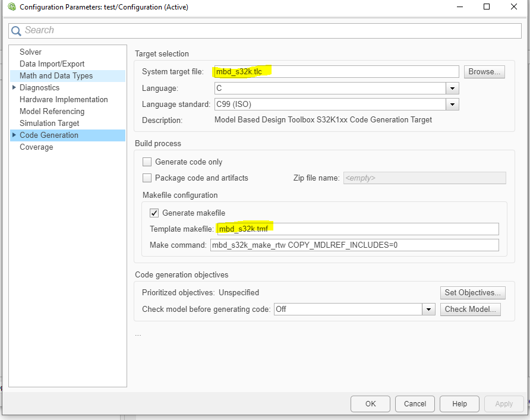Open Check model before generating code dropdown
The height and width of the screenshot is (420, 530).
pyautogui.click(x=429, y=310)
